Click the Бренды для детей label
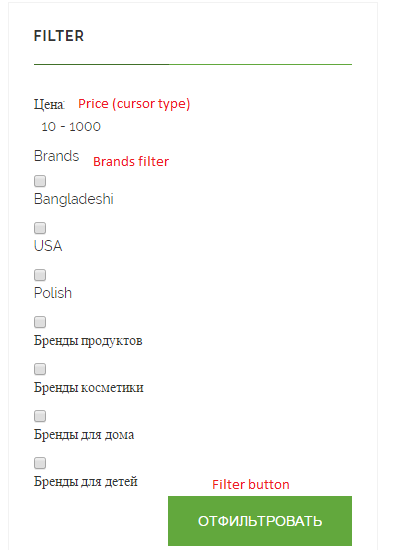The height and width of the screenshot is (550, 407). click(x=86, y=482)
